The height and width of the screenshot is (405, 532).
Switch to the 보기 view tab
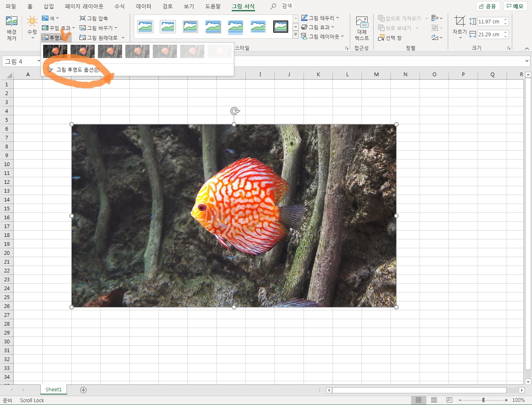(189, 6)
